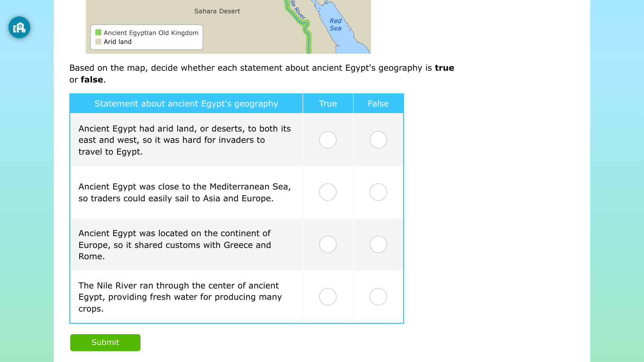Viewport: 644px width, 362px height.
Task: Click the teal app logo icon
Action: pos(18,27)
